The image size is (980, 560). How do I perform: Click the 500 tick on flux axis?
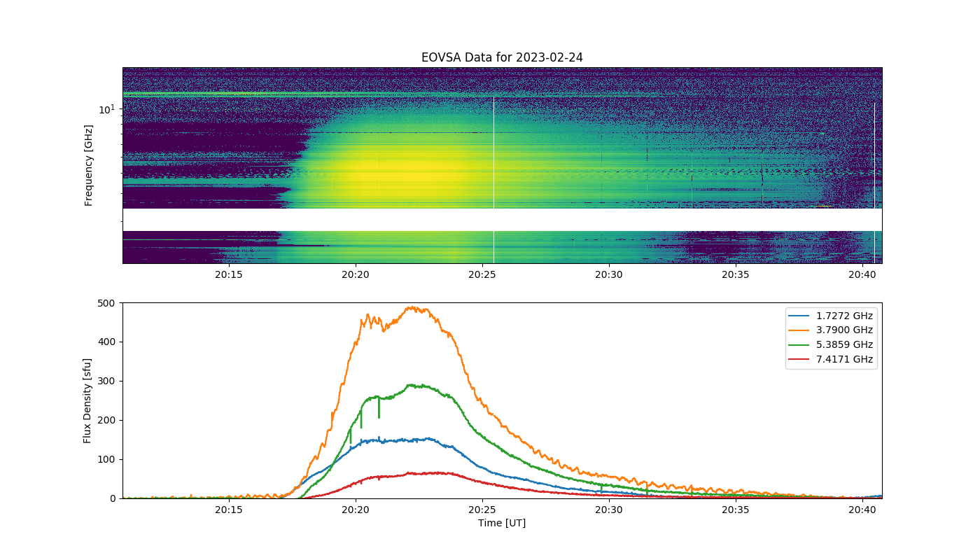(107, 303)
